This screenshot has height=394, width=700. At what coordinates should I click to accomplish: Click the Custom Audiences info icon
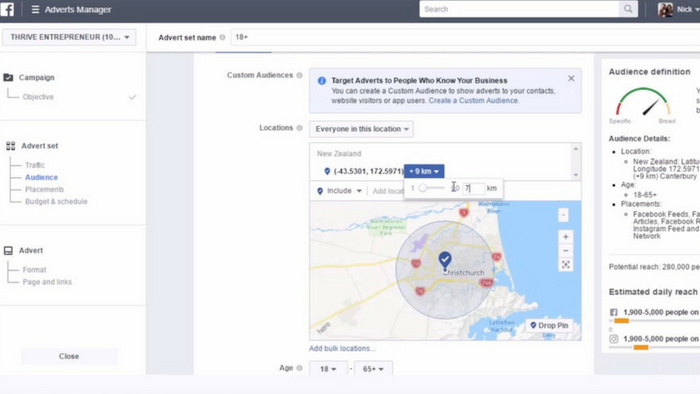coord(300,75)
